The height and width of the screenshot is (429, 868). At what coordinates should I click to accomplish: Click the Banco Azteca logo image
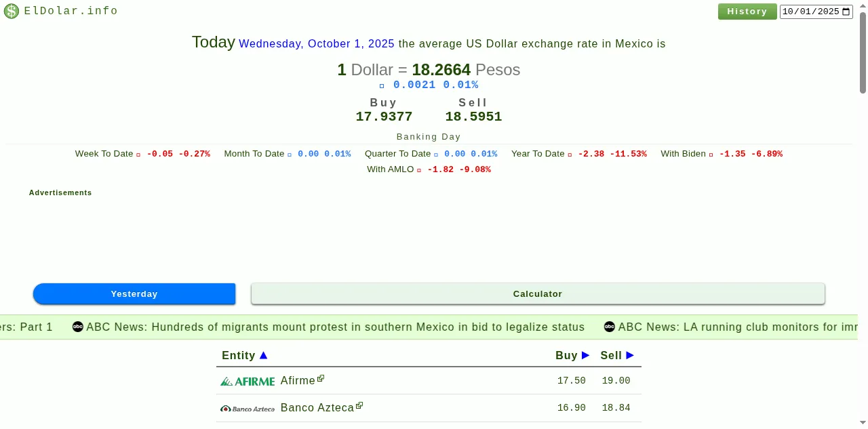click(x=248, y=409)
